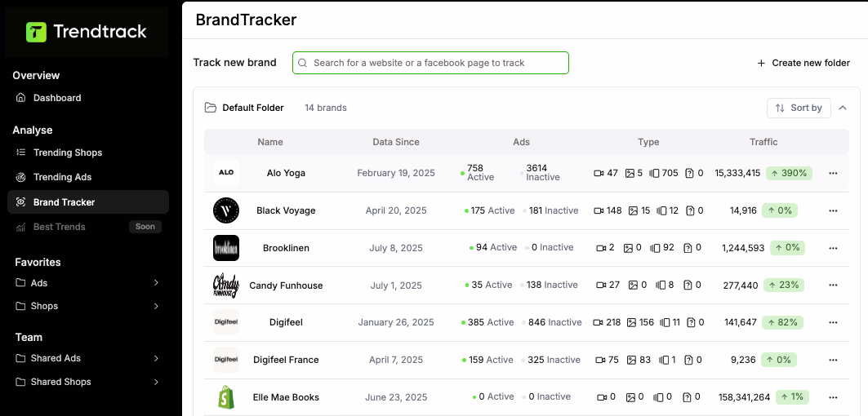The width and height of the screenshot is (868, 416).
Task: Click the Black Voyage brand logo
Action: [x=226, y=210]
